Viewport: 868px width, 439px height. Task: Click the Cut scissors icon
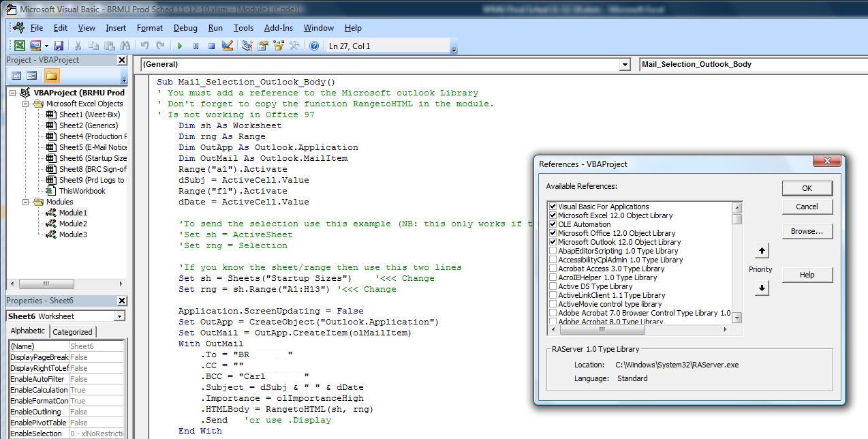[78, 46]
